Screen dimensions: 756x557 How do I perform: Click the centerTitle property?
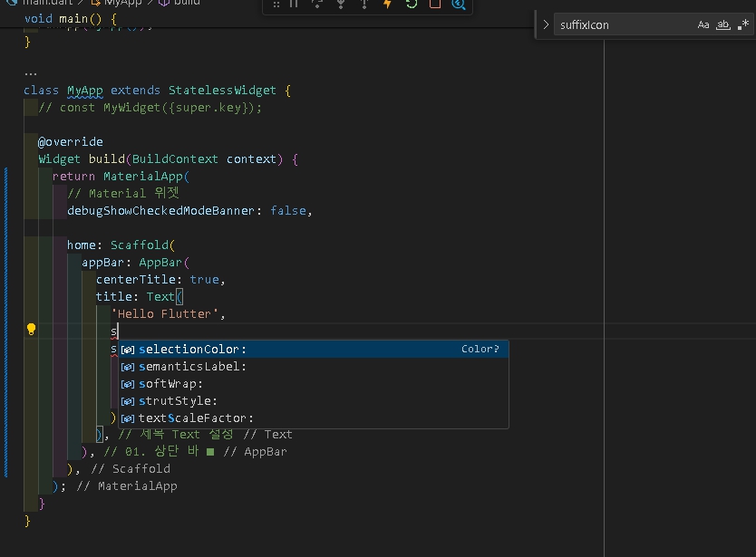(x=136, y=280)
